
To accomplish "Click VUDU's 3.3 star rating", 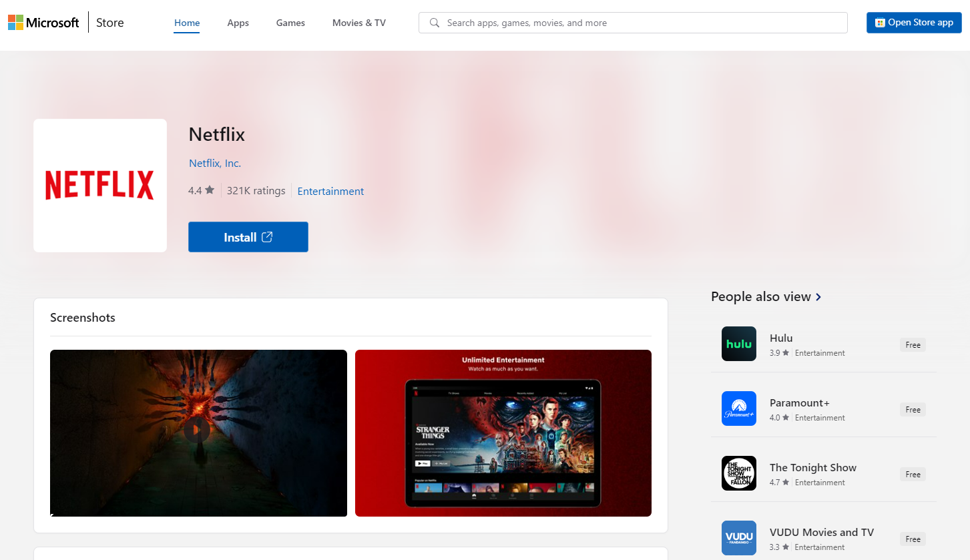I will (780, 547).
